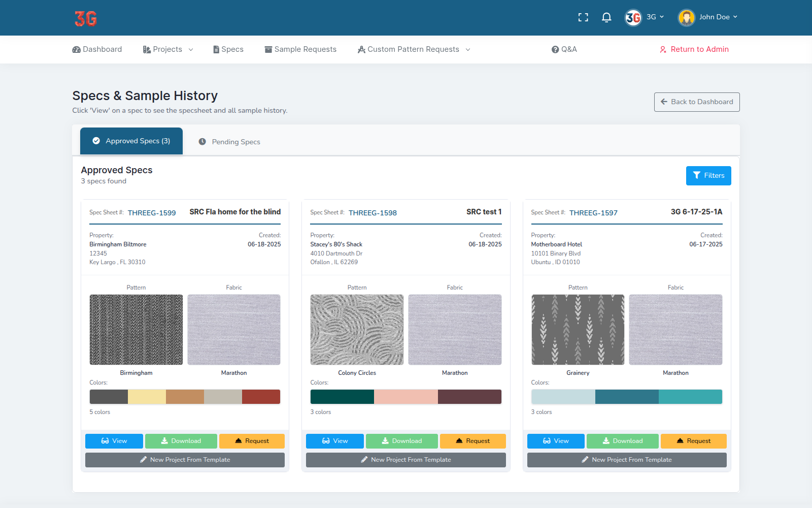Click download icon on THREEG-1599 card
The height and width of the screenshot is (508, 812).
(x=164, y=441)
